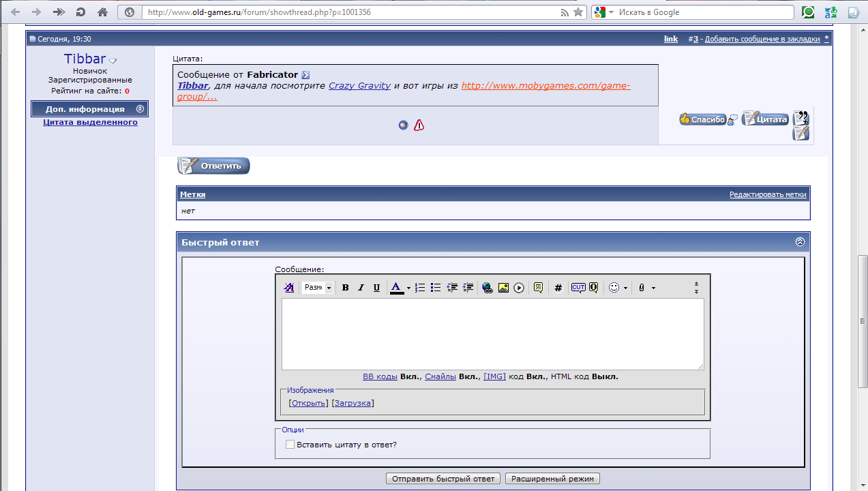
Task: Open text color dropdown arrow
Action: [x=408, y=288]
